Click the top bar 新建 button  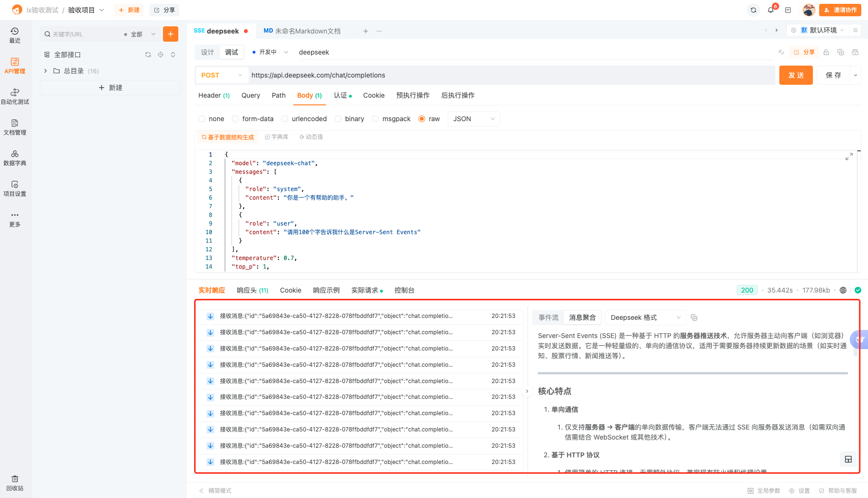coord(129,10)
